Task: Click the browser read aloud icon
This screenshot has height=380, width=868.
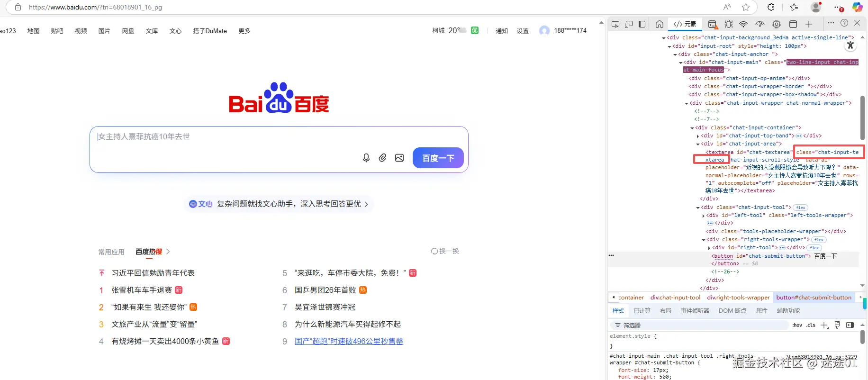Action: [727, 7]
